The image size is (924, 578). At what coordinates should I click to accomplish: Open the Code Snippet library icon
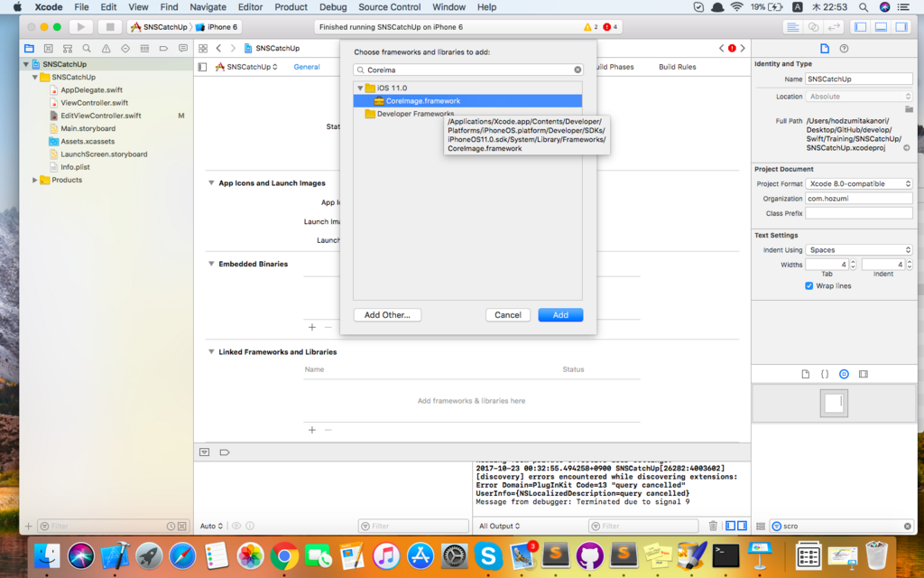pyautogui.click(x=825, y=374)
